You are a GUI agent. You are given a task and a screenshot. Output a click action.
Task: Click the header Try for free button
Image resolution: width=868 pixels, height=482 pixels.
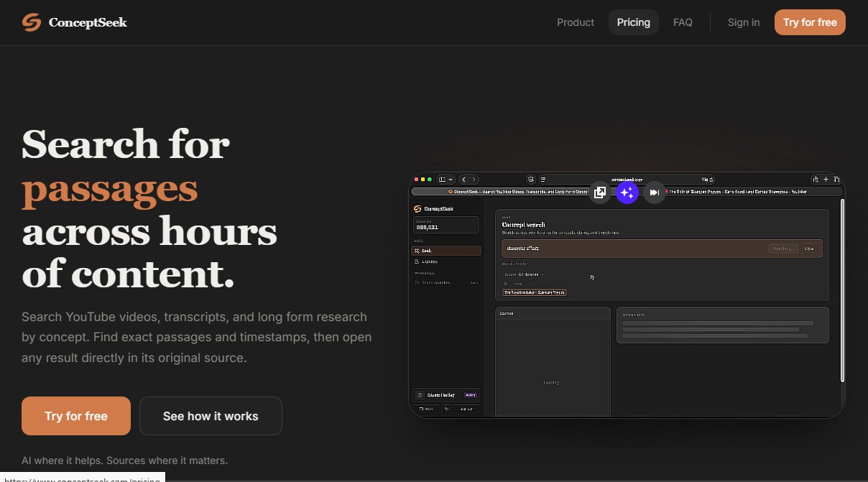[x=810, y=22]
